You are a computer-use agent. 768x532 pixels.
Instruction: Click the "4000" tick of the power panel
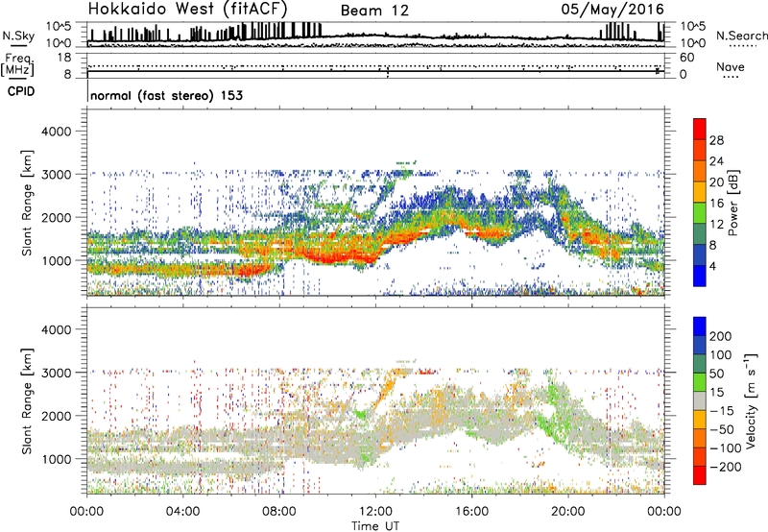pos(57,132)
